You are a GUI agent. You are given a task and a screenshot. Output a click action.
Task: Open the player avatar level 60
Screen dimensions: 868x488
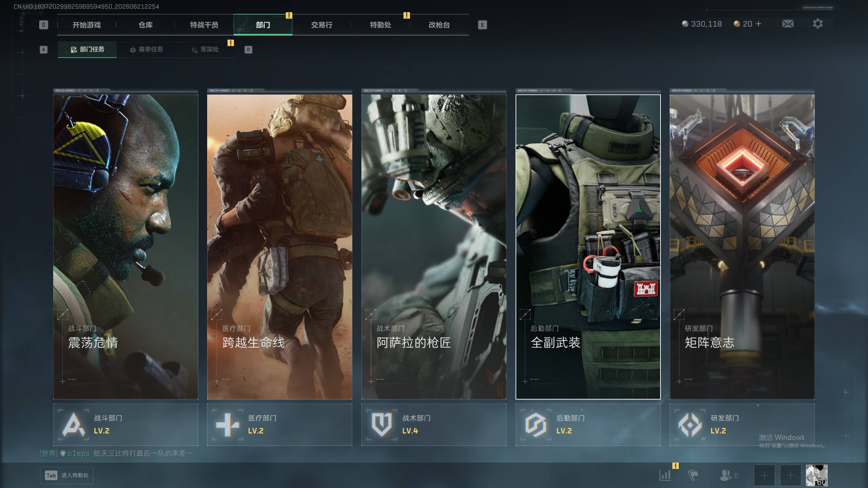[x=816, y=475]
